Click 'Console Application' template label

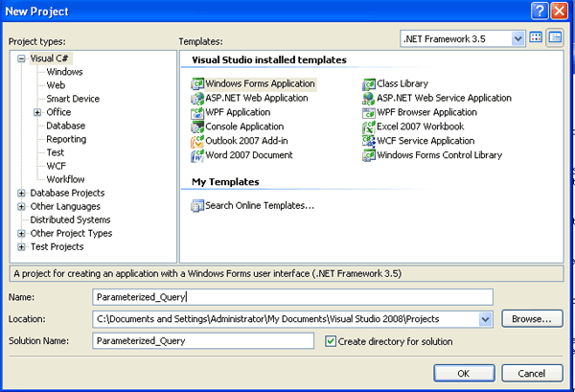point(244,127)
